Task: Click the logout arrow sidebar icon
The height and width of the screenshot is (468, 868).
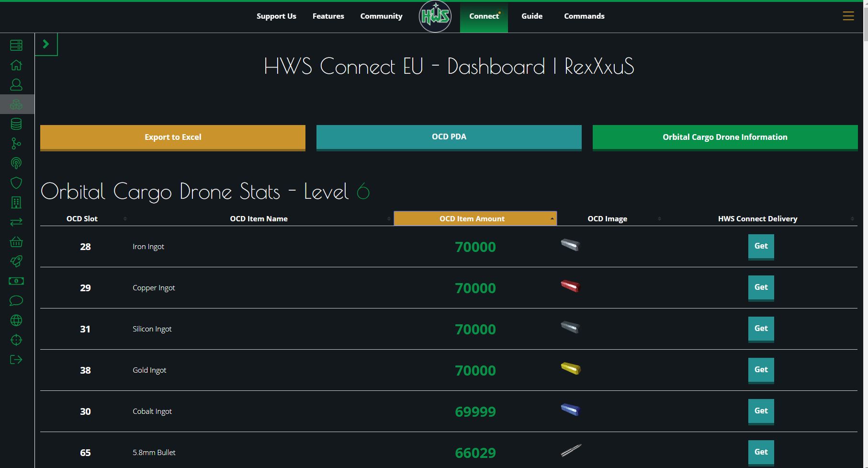Action: point(16,360)
